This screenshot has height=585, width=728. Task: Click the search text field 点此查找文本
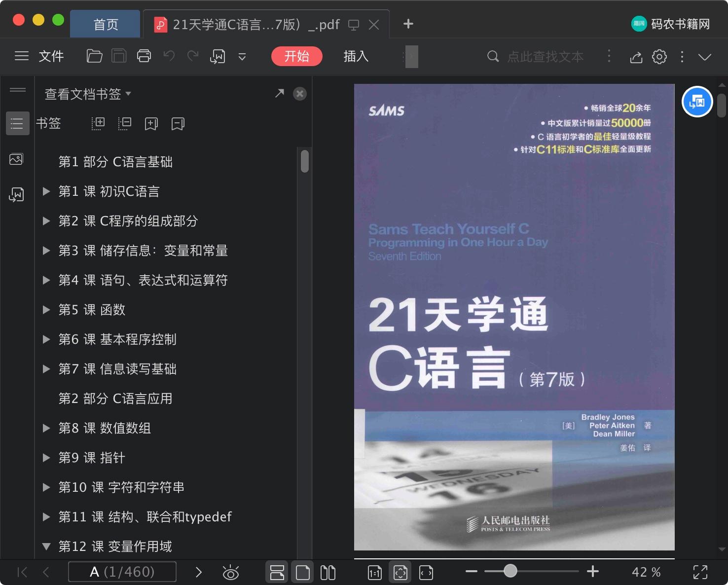546,57
